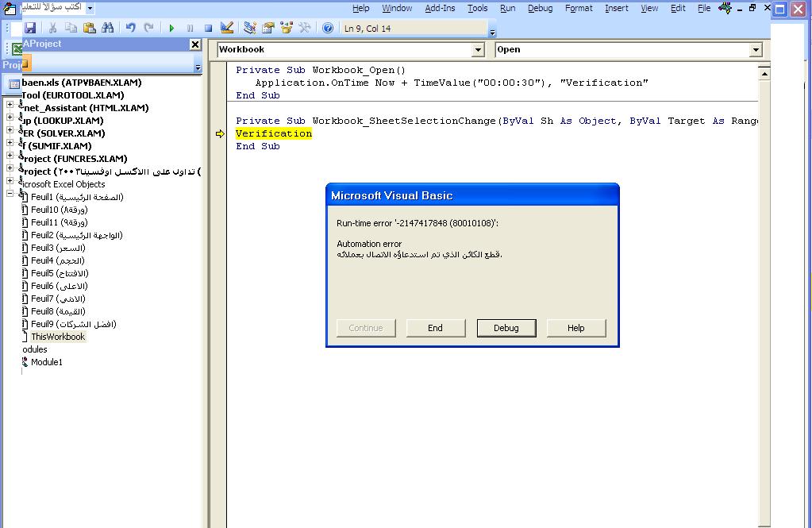Open the Tools menu
This screenshot has width=812, height=528.
pos(478,8)
